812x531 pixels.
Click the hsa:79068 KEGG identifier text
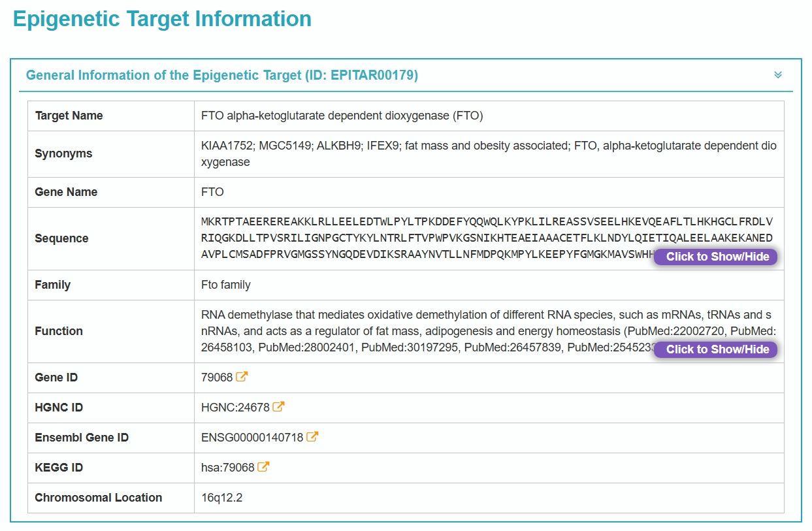click(x=227, y=468)
